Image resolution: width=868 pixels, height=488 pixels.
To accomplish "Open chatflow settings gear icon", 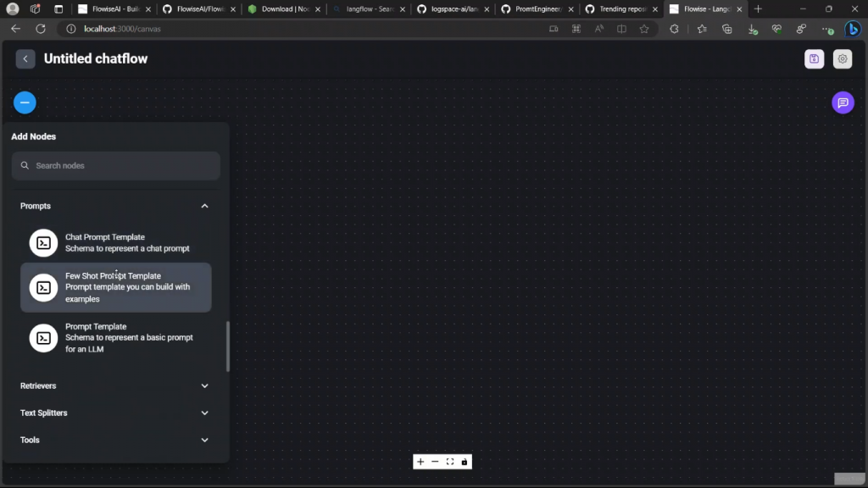I will [x=842, y=58].
